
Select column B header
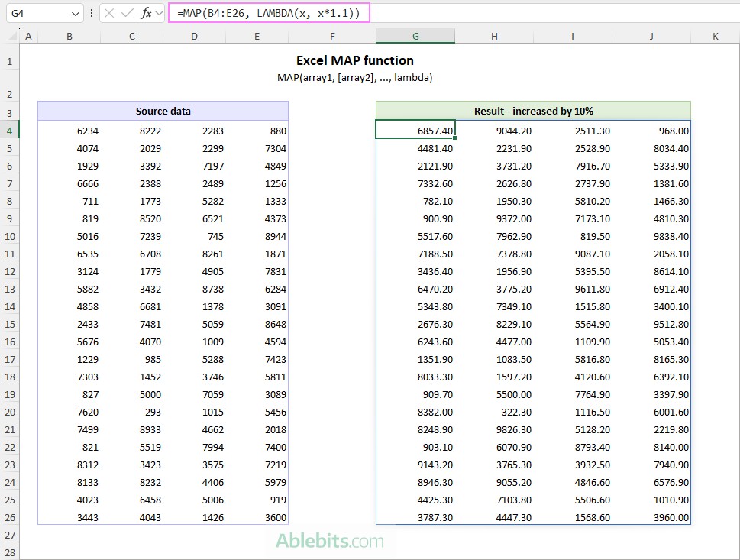tap(69, 37)
